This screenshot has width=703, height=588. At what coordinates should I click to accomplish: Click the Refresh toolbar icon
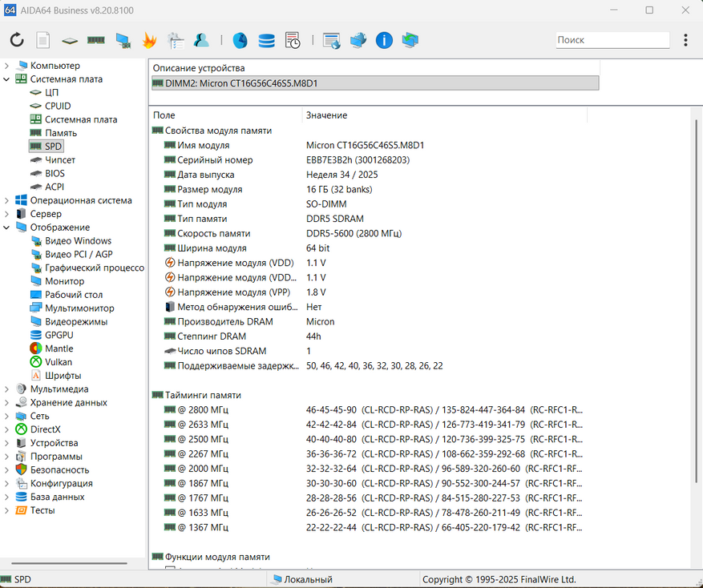[17, 40]
